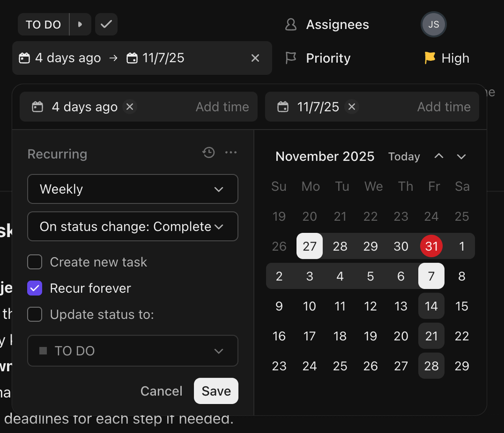Select November 14 on the calendar
This screenshot has height=433, width=504.
431,306
